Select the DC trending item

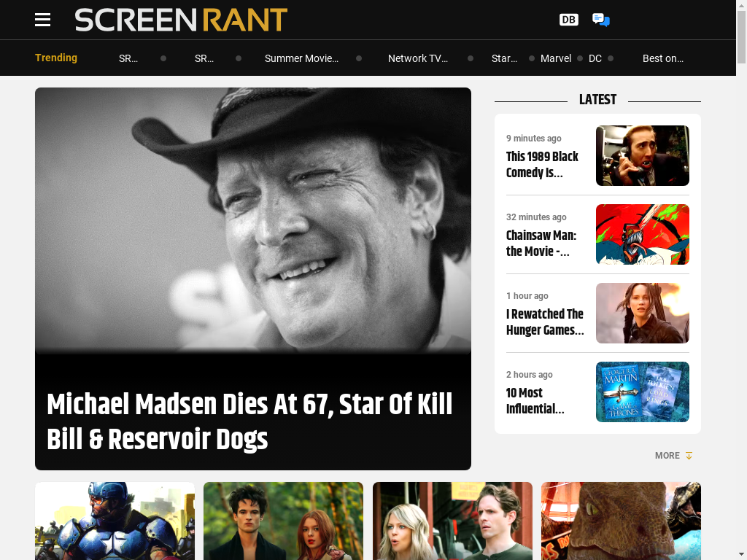(x=595, y=58)
